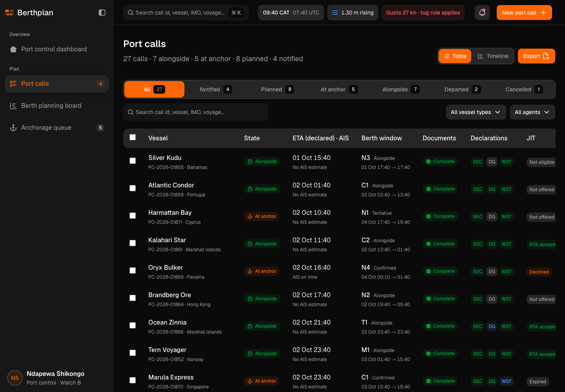565x392 pixels.
Task: Check the Silver Kudu row checkbox
Action: (x=133, y=161)
